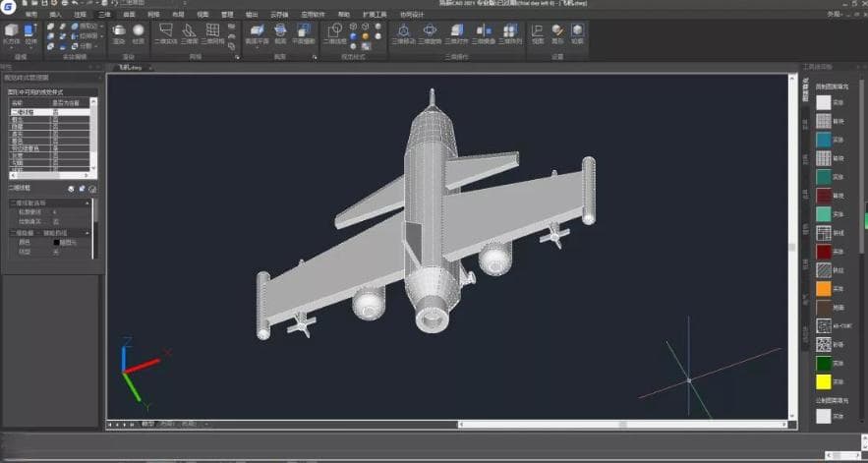Click the diagonal line hatch pattern swatch
868x463 pixels.
coord(824,269)
